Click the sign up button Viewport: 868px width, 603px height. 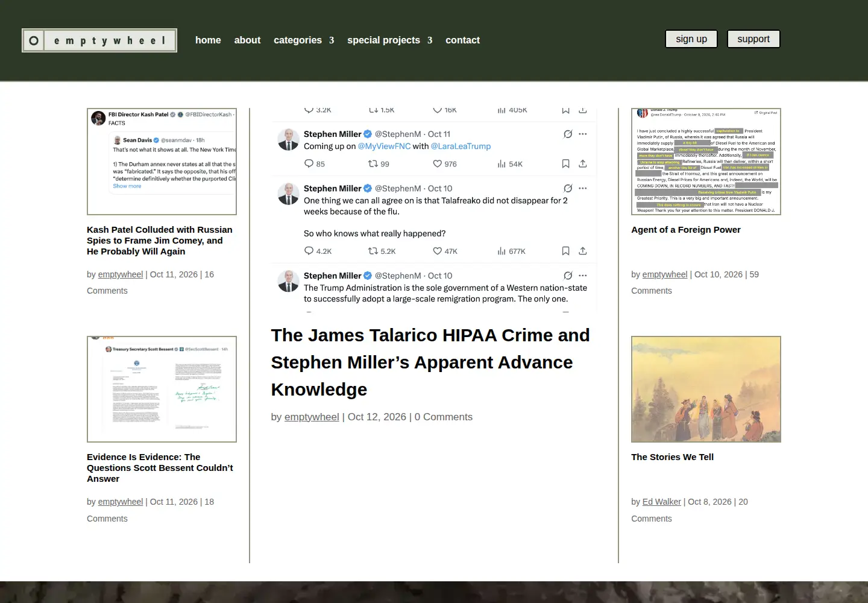point(691,39)
